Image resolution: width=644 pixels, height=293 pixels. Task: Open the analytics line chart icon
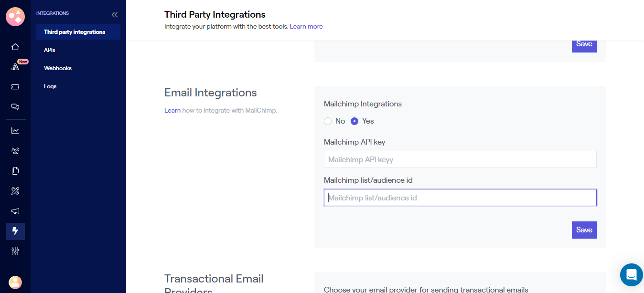15,131
